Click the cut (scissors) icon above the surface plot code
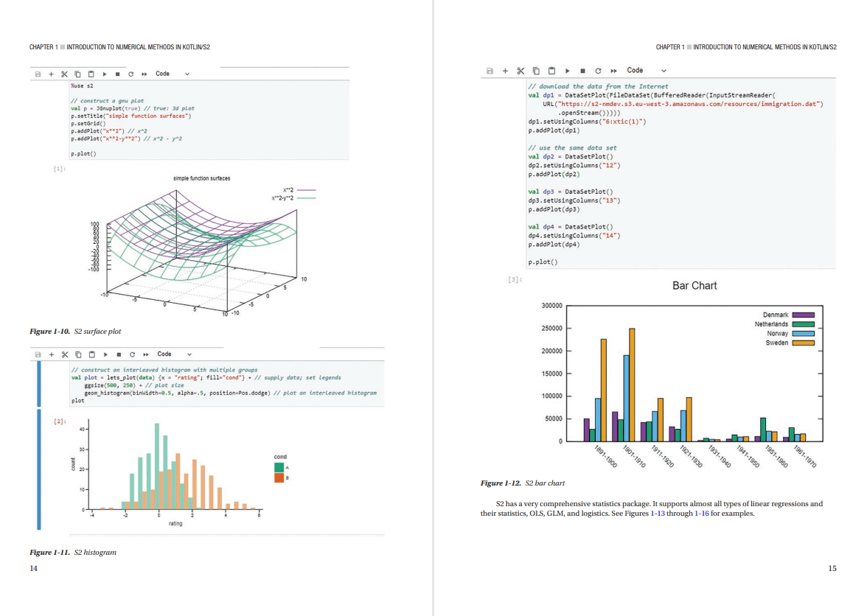The width and height of the screenshot is (867, 616). click(64, 74)
